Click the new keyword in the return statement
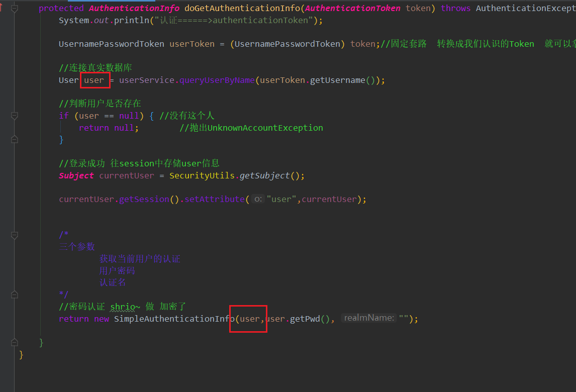 click(102, 319)
